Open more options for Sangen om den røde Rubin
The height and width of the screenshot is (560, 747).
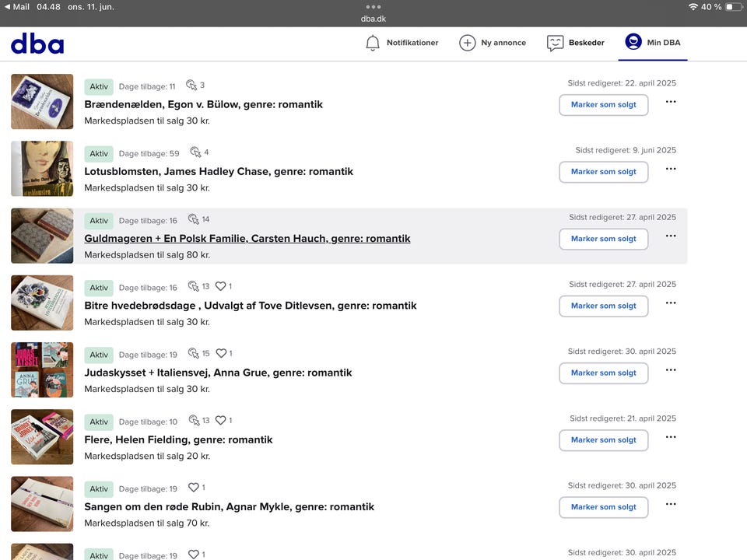671,504
